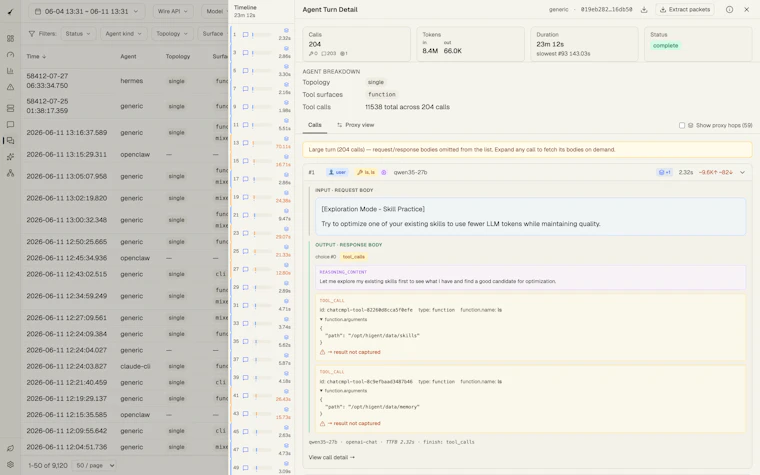
Task: Click the feedback icon near the sidebar bottom
Action: click(x=10, y=448)
